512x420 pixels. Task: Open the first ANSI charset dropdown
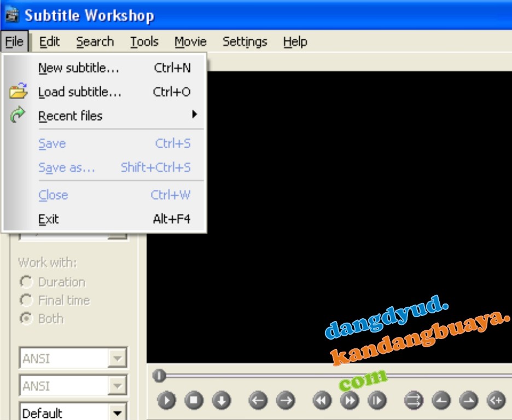point(117,358)
